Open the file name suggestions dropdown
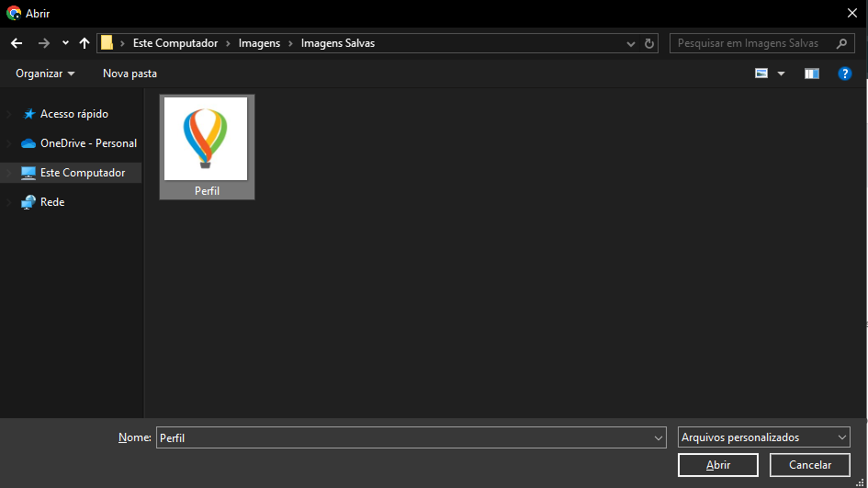This screenshot has height=488, width=868. [659, 438]
